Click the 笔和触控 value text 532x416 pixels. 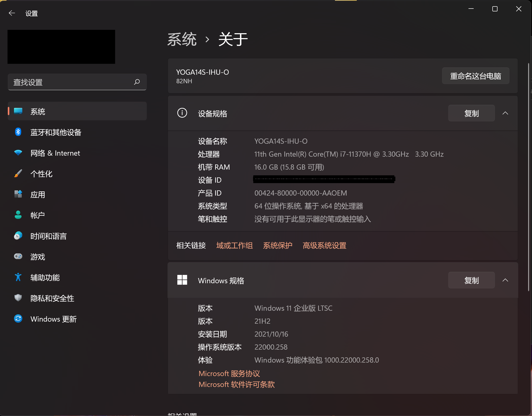pyautogui.click(x=312, y=219)
